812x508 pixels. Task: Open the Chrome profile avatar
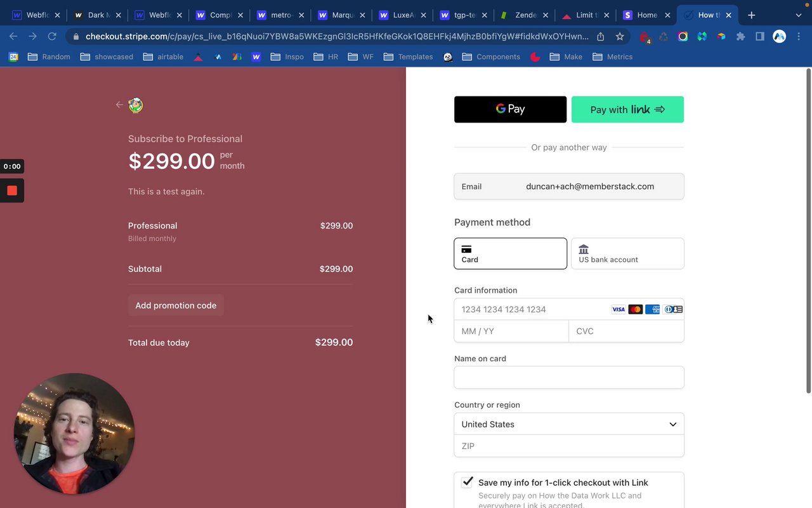(780, 37)
